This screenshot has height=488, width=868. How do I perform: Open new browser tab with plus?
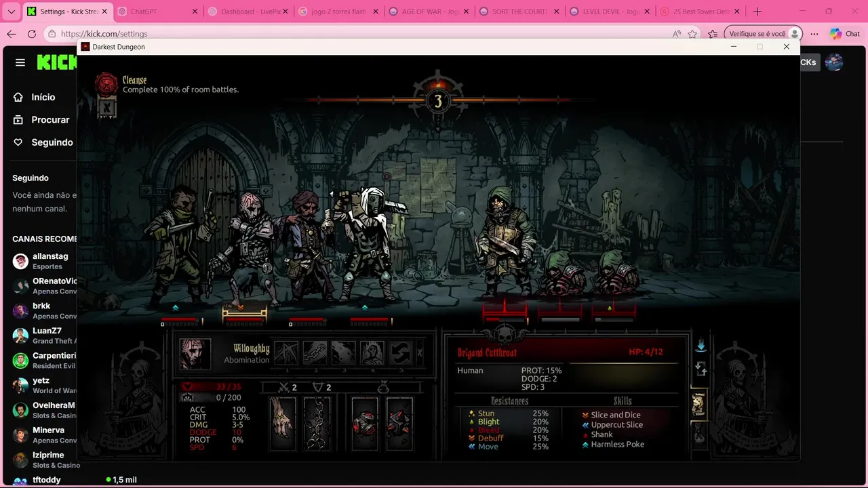pyautogui.click(x=757, y=12)
